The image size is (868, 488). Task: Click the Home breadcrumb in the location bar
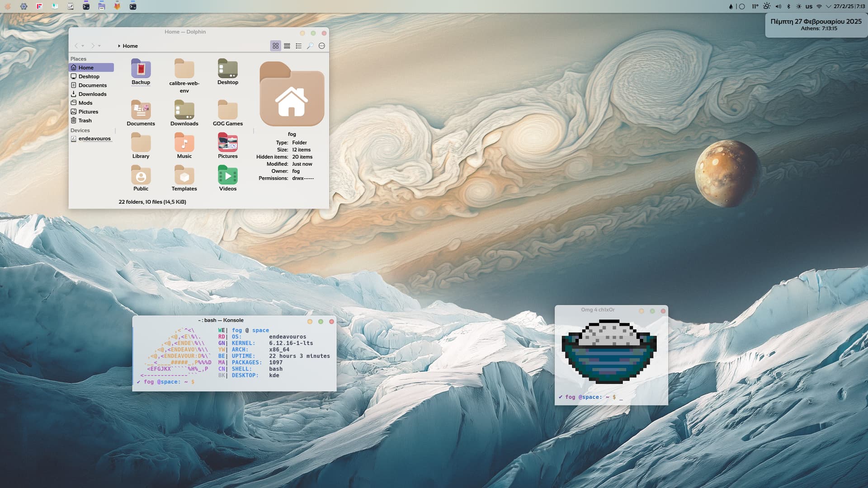pos(130,46)
